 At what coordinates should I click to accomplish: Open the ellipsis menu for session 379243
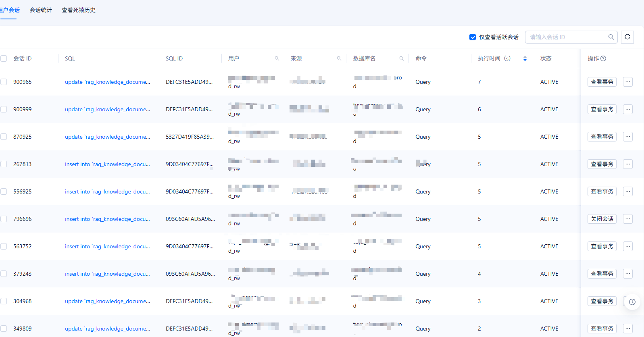pos(627,274)
